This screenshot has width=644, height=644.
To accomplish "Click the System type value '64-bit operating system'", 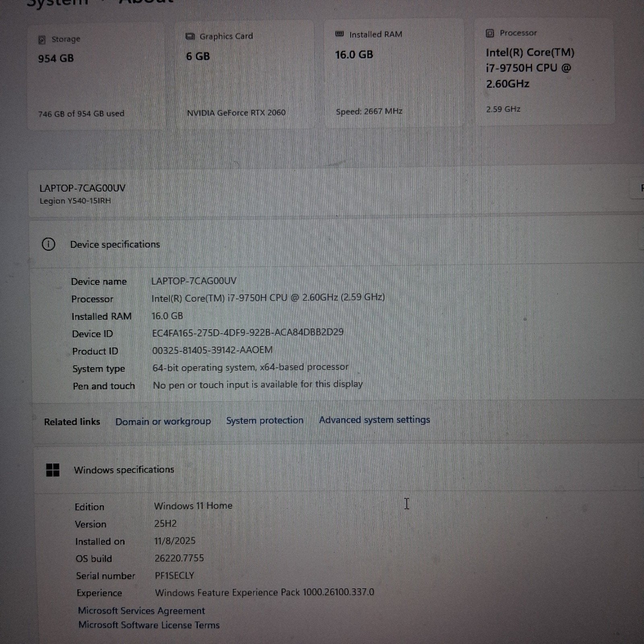I will [x=250, y=367].
